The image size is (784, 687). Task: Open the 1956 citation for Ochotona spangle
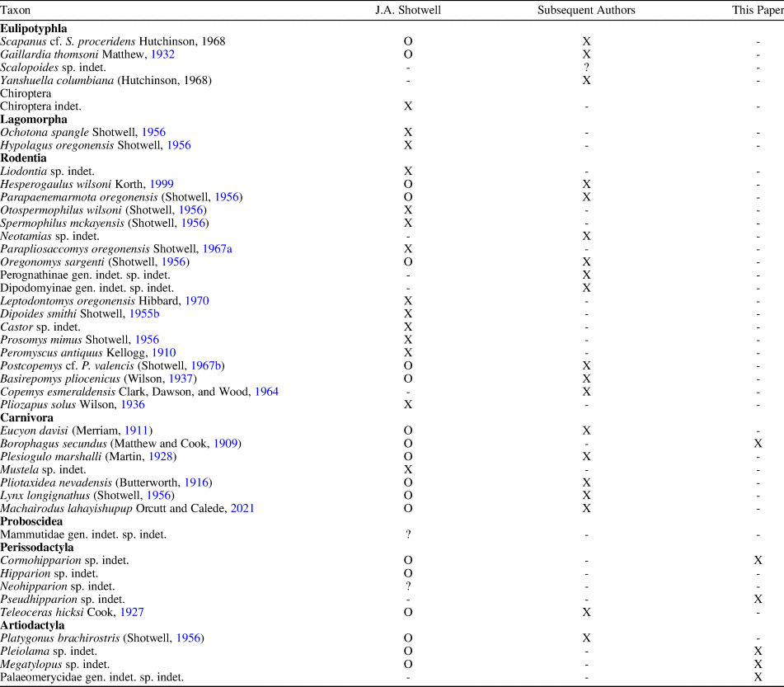(153, 132)
